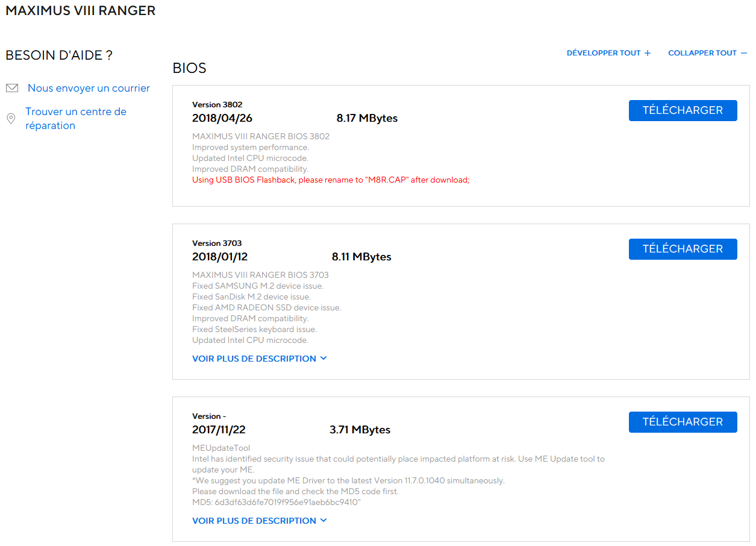
Task: Click 'COLLAPPER TOUT' to collapse all
Action: pyautogui.click(x=707, y=53)
